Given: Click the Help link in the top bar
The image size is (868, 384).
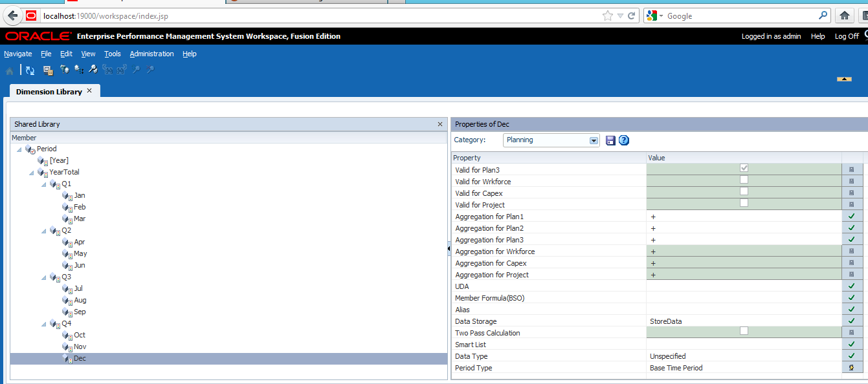Looking at the screenshot, I should [x=818, y=36].
